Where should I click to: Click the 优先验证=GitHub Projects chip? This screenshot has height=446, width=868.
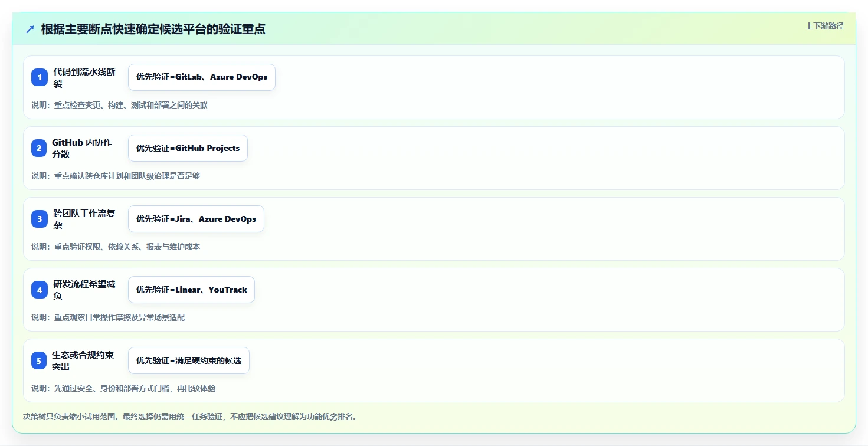(x=188, y=148)
